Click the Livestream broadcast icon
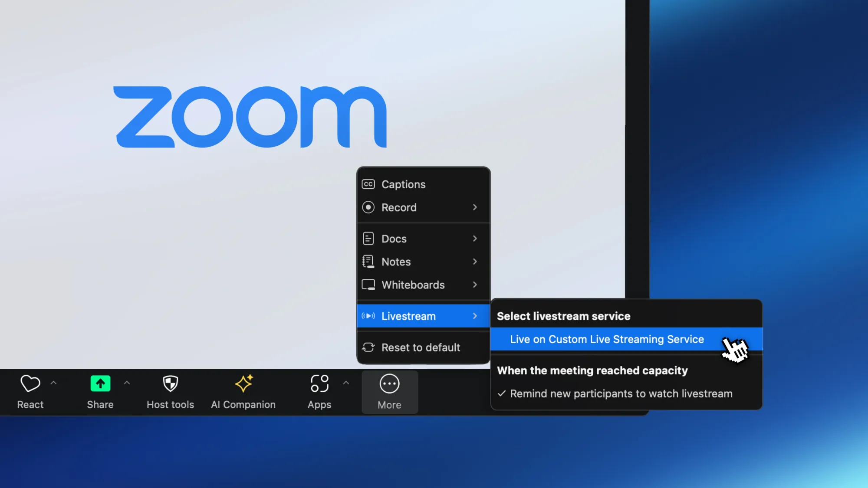Viewport: 868px width, 488px height. (x=368, y=316)
